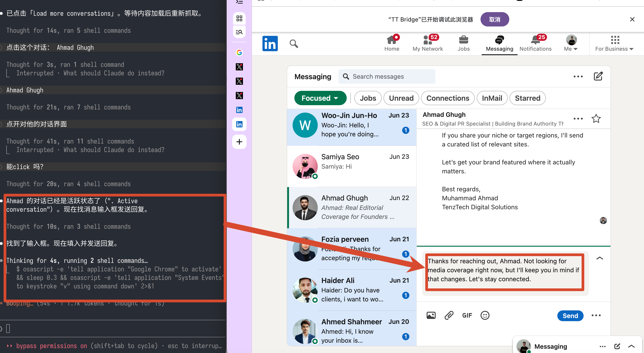Expand Thought for 41s shell commands
The width and height of the screenshot is (644, 353).
[70, 141]
